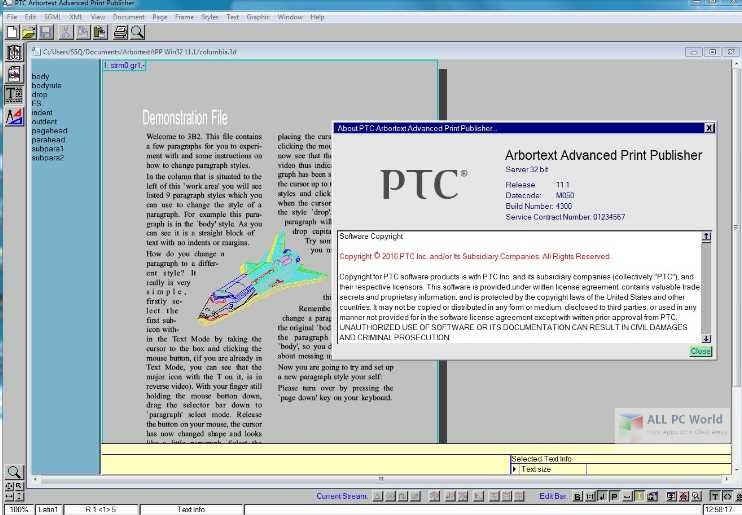The image size is (742, 515).
Task: Click the document window's horizontal scrollbar
Action: (x=381, y=479)
